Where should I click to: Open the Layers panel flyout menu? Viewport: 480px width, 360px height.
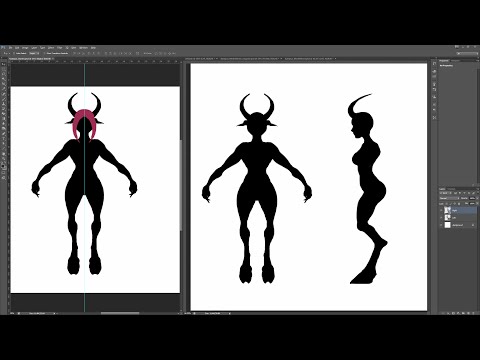pos(478,189)
